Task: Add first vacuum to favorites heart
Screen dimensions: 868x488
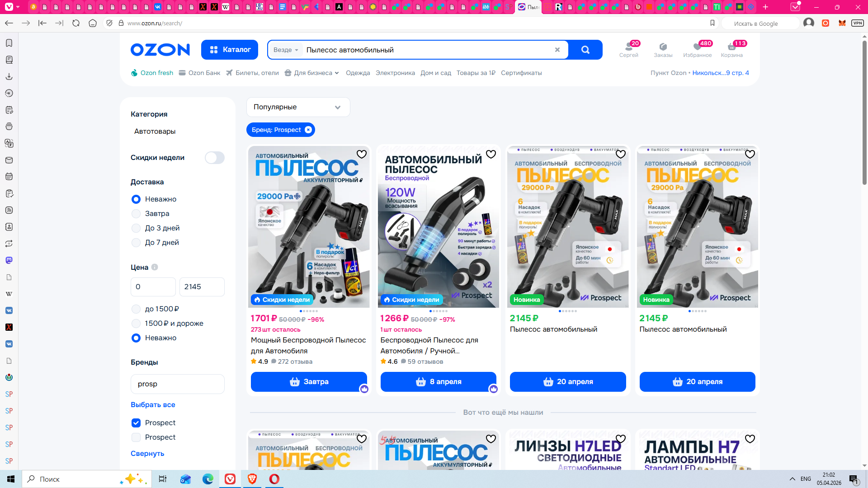Action: click(x=362, y=155)
